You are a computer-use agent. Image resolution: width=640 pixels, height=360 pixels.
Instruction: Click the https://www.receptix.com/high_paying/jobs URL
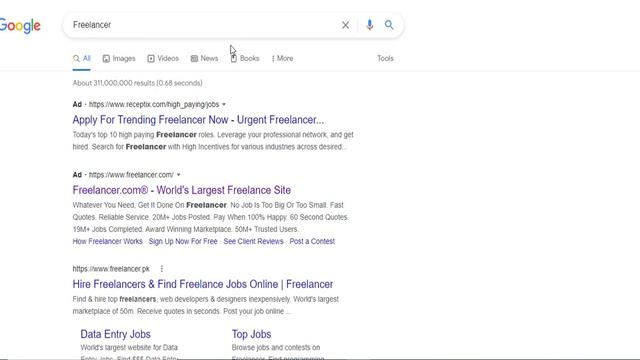coord(154,104)
